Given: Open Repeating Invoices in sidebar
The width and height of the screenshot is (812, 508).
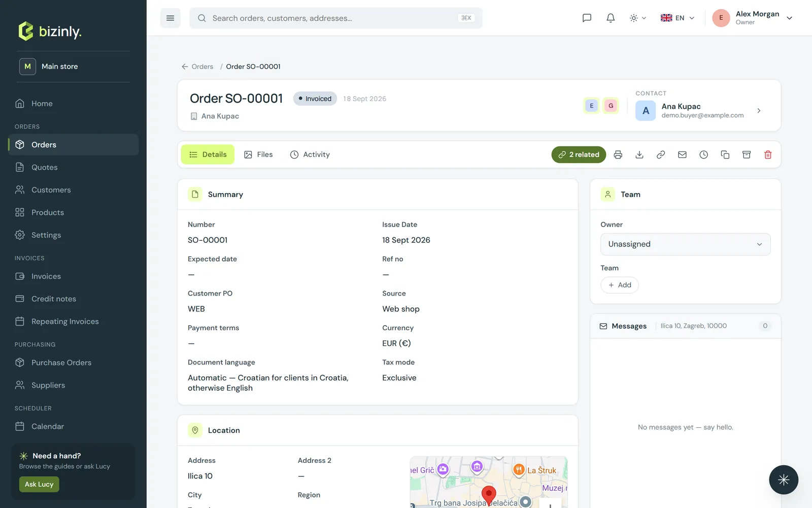Looking at the screenshot, I should (73, 322).
